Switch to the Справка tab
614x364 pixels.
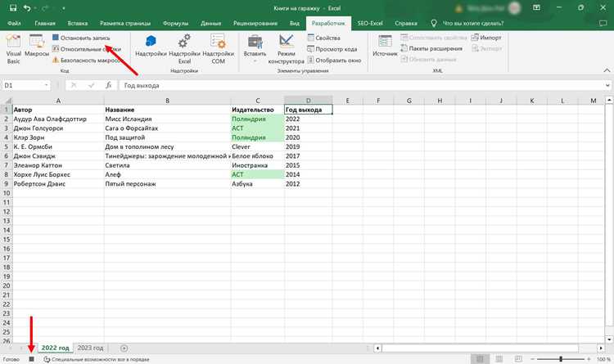pos(406,23)
